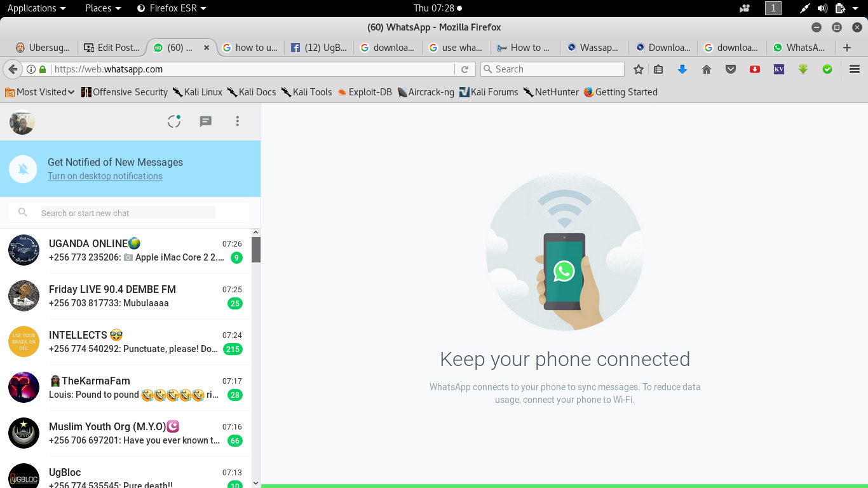Open the Pocket icon in toolbar

point(731,69)
